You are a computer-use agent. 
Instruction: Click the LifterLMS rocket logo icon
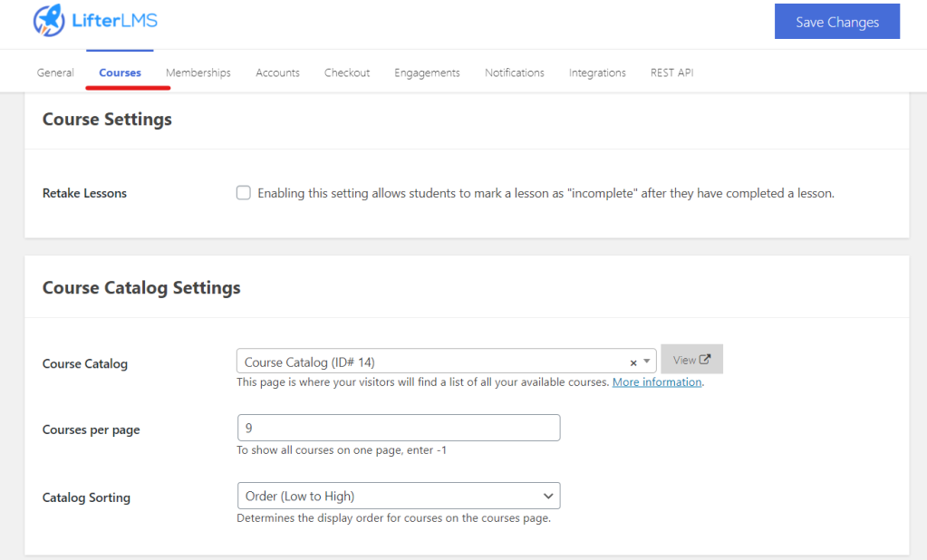(48, 21)
